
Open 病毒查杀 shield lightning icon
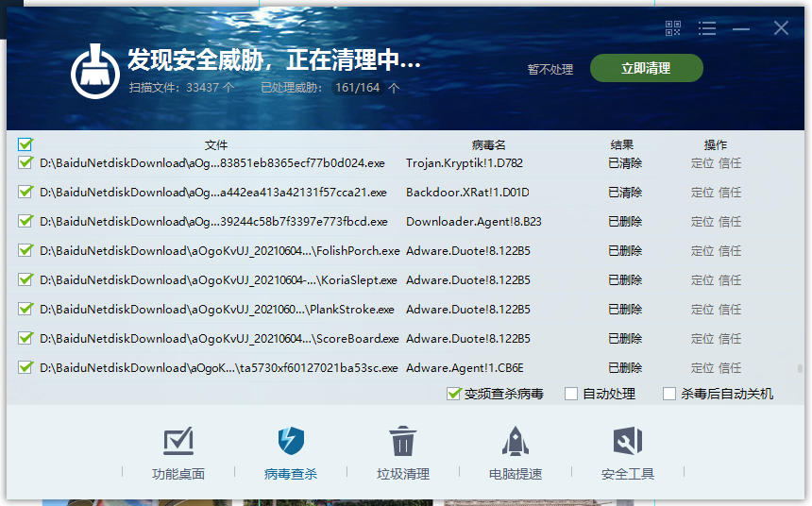point(291,441)
